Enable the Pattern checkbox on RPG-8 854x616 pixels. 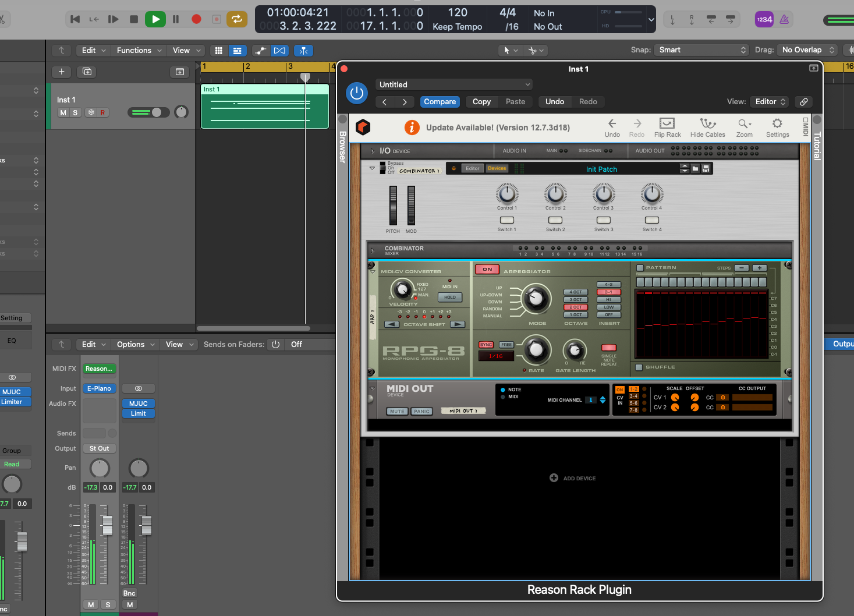point(640,268)
